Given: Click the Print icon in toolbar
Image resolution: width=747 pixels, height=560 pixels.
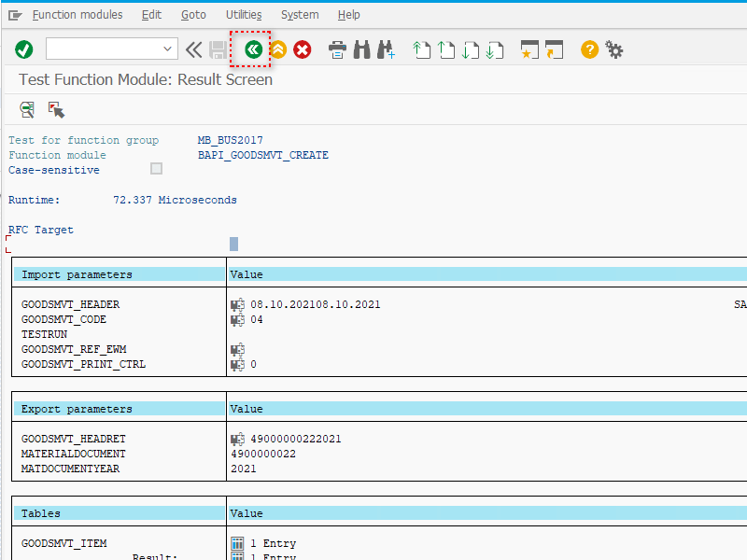Looking at the screenshot, I should tap(338, 49).
